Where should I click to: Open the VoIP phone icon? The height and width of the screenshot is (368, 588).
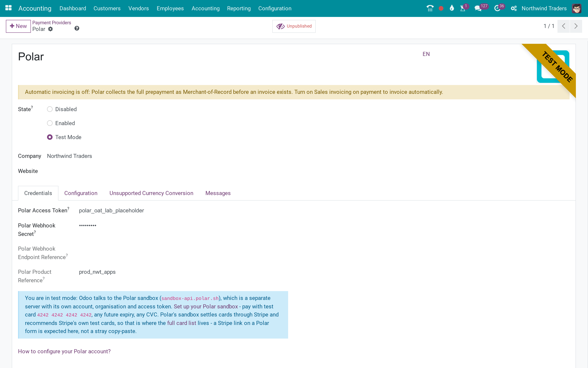click(x=430, y=8)
